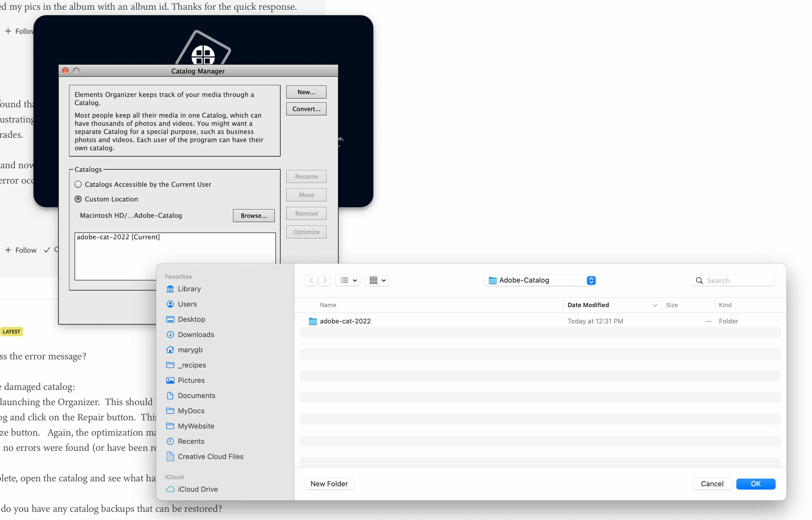Sort files by Name column
This screenshot has height=520, width=812.
[x=328, y=305]
